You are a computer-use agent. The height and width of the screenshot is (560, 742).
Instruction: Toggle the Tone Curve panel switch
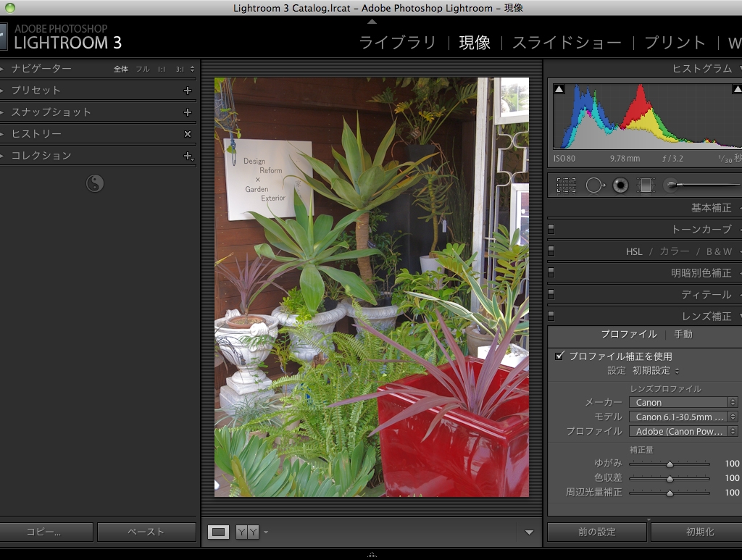coord(551,229)
